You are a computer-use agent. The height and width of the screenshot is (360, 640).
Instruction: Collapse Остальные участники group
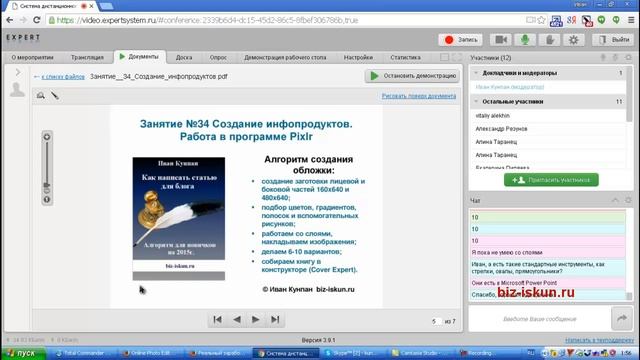[476, 101]
